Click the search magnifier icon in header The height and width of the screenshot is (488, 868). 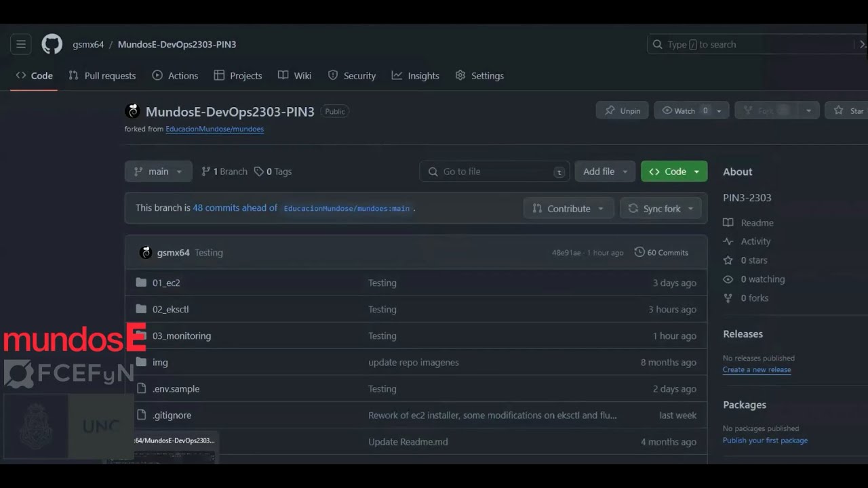[x=657, y=45]
